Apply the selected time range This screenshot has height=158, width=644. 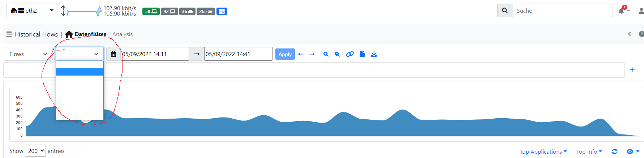285,54
